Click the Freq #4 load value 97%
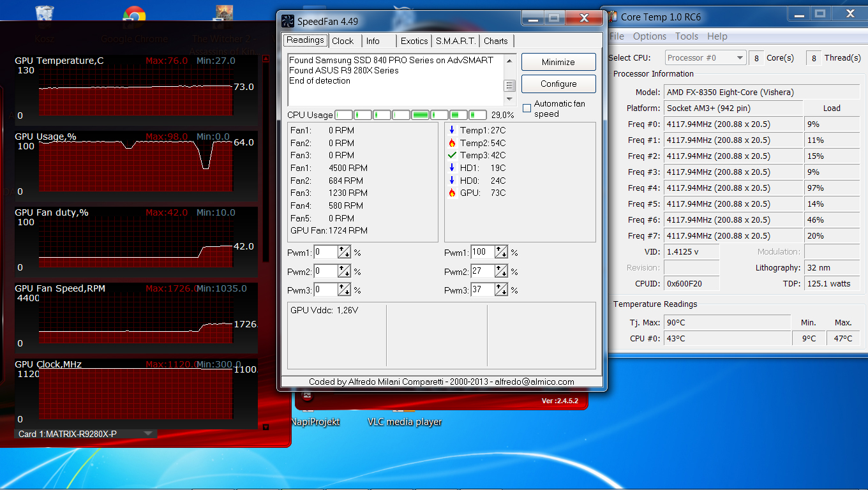Screen dimensions: 868x490 [x=832, y=188]
